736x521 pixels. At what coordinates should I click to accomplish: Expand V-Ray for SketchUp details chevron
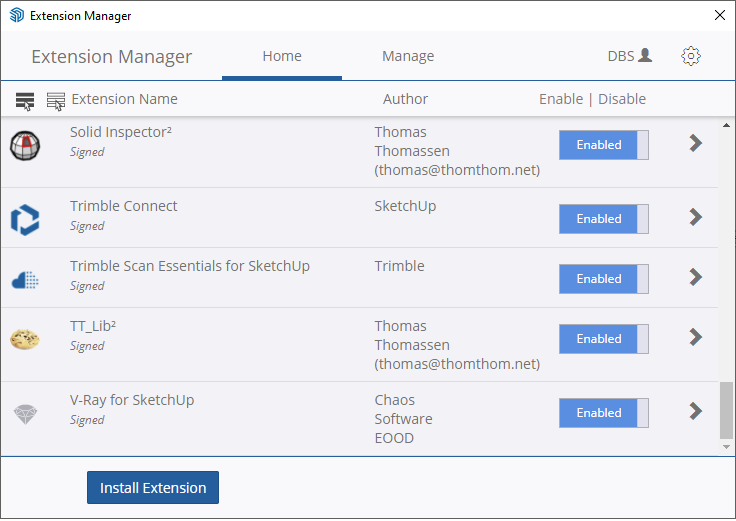[696, 411]
